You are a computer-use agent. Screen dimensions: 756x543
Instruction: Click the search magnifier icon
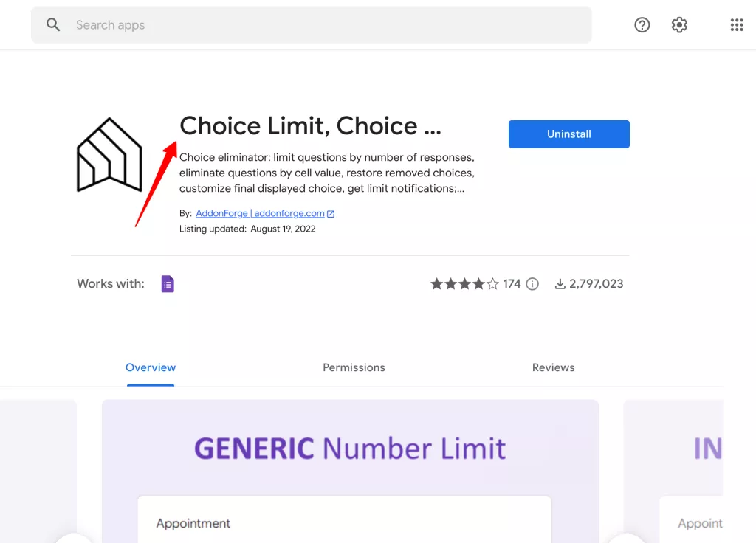[53, 24]
